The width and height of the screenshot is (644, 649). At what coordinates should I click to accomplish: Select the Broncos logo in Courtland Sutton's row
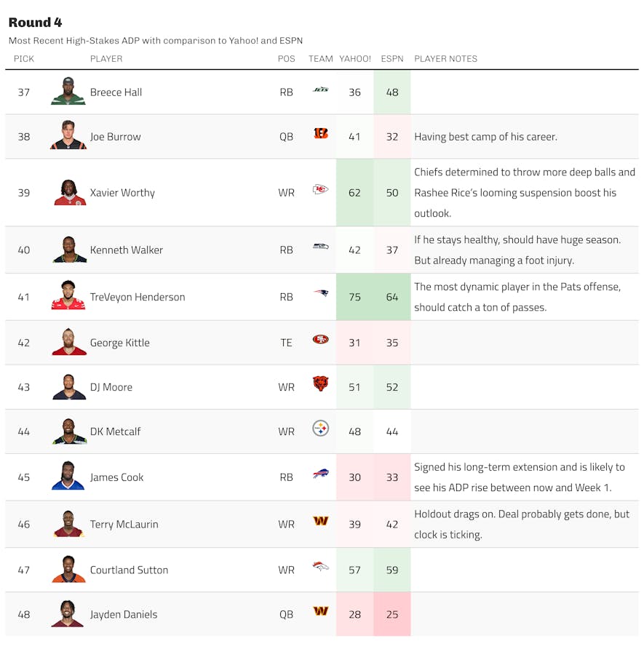[320, 566]
